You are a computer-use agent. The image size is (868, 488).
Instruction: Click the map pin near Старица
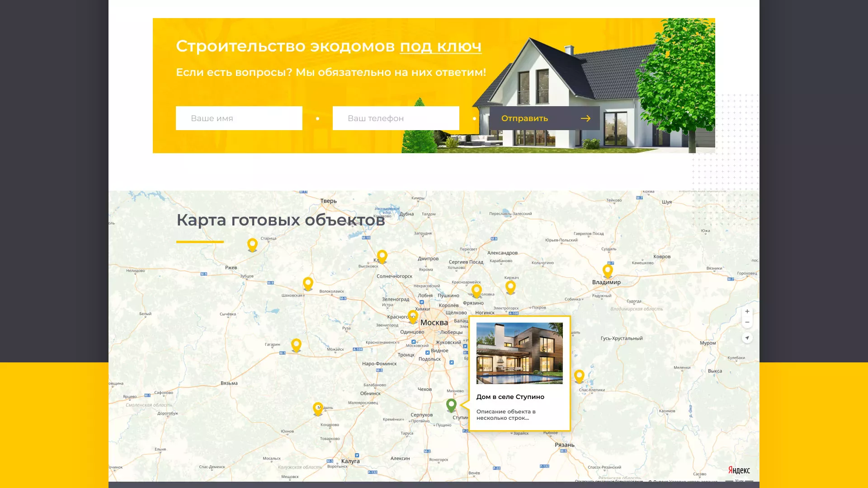click(252, 245)
